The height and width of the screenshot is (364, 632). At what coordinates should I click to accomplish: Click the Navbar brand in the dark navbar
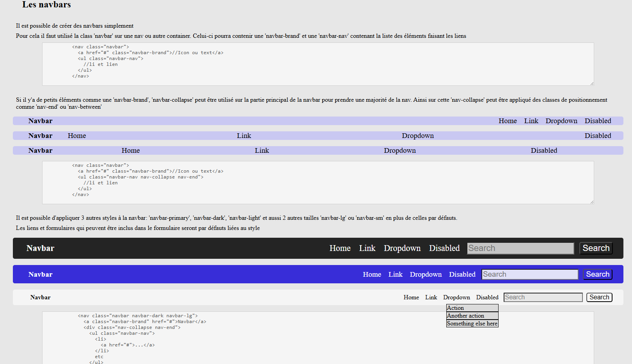40,248
